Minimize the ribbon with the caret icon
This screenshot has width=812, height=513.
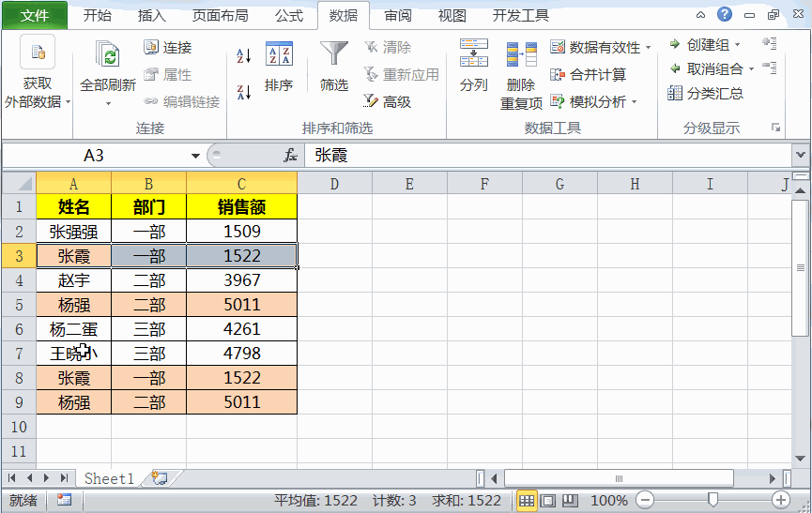[700, 15]
